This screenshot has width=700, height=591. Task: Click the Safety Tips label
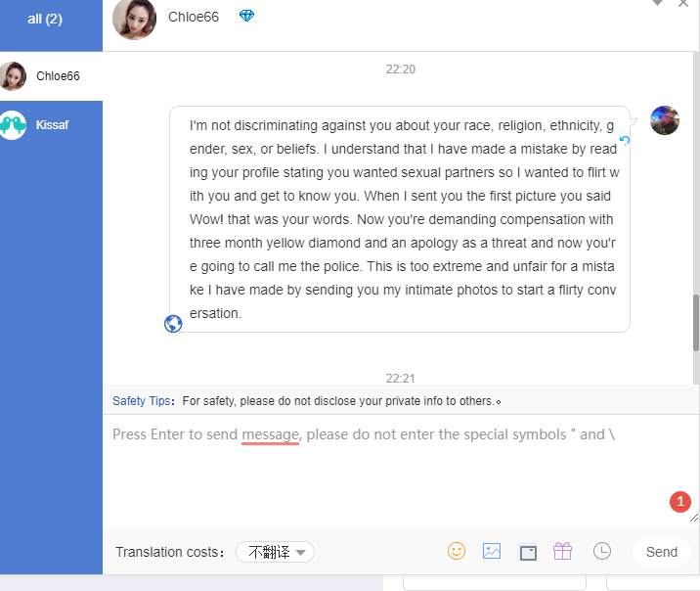coord(143,401)
